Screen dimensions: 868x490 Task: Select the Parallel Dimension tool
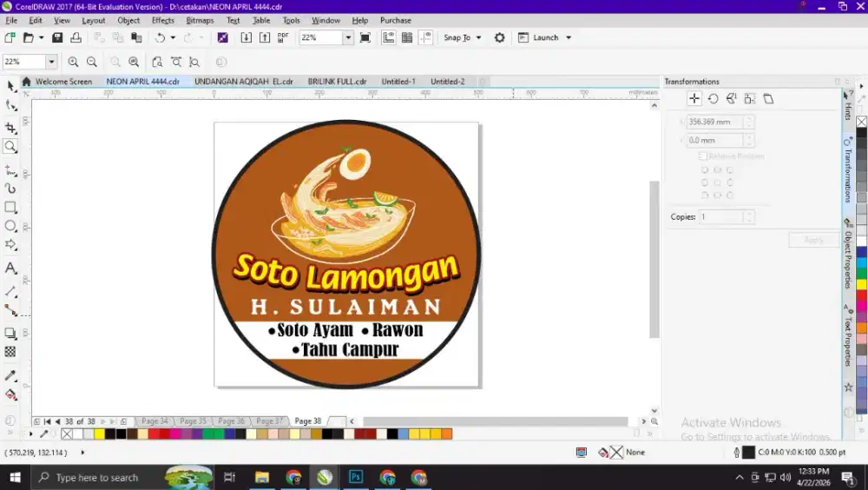10,292
